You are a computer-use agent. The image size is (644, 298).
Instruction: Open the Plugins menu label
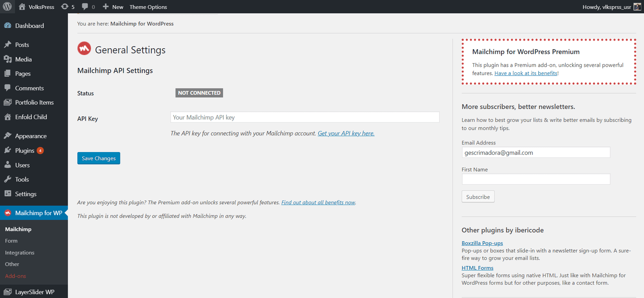pos(25,150)
